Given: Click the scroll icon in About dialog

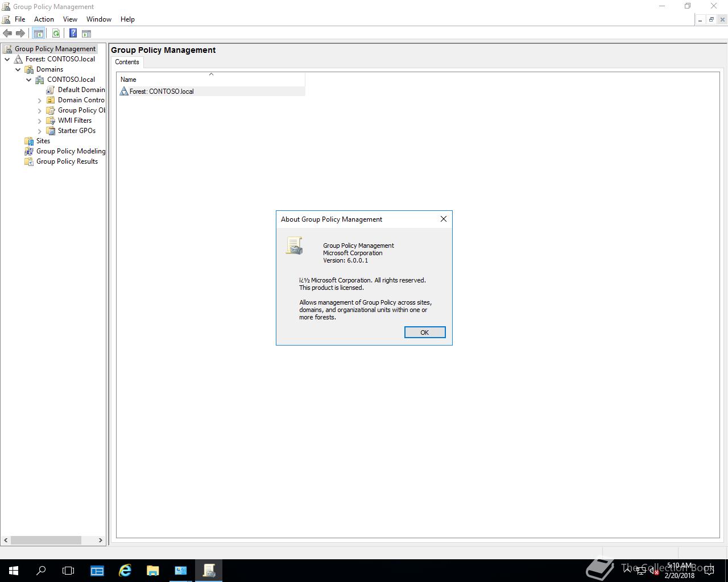Looking at the screenshot, I should (x=294, y=246).
